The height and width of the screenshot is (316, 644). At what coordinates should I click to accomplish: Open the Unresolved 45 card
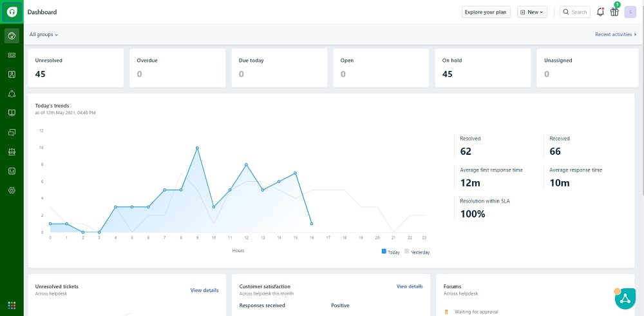pos(75,68)
